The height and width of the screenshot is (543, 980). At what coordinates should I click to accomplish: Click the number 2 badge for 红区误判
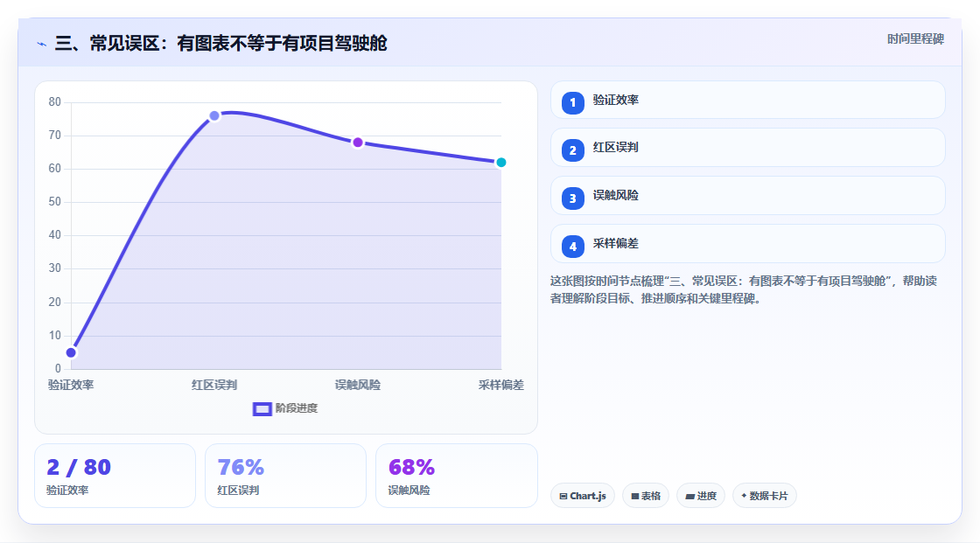pos(572,150)
